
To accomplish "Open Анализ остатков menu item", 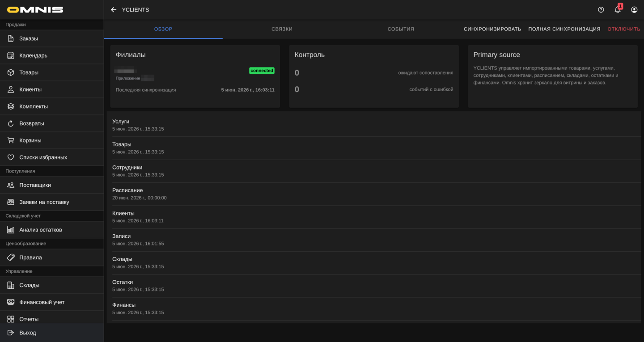I will (x=52, y=230).
